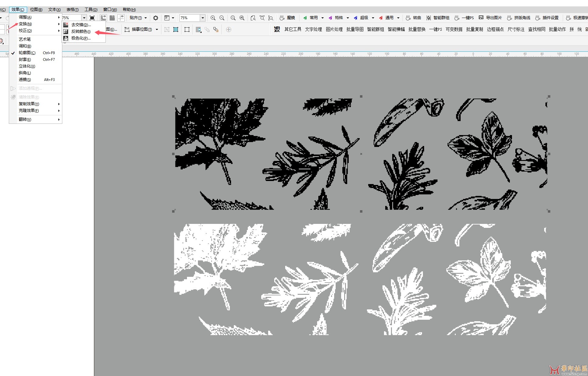Click the 拼版角线 button

click(519, 18)
